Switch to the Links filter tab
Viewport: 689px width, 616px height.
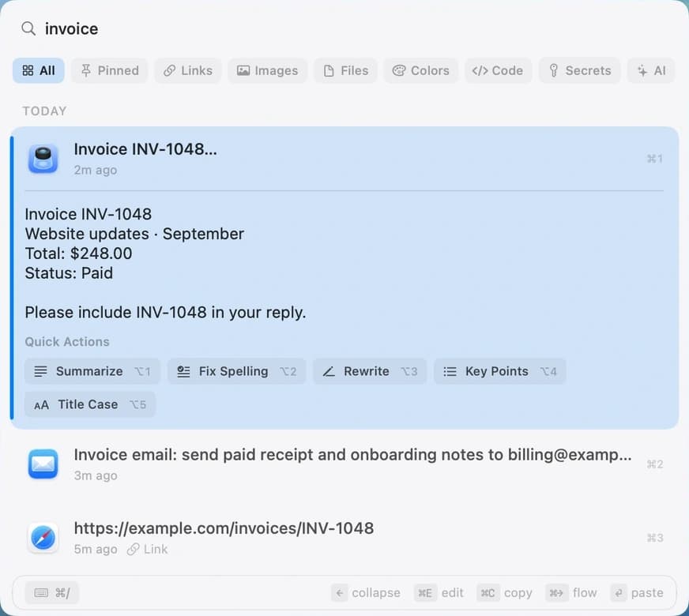click(x=187, y=70)
